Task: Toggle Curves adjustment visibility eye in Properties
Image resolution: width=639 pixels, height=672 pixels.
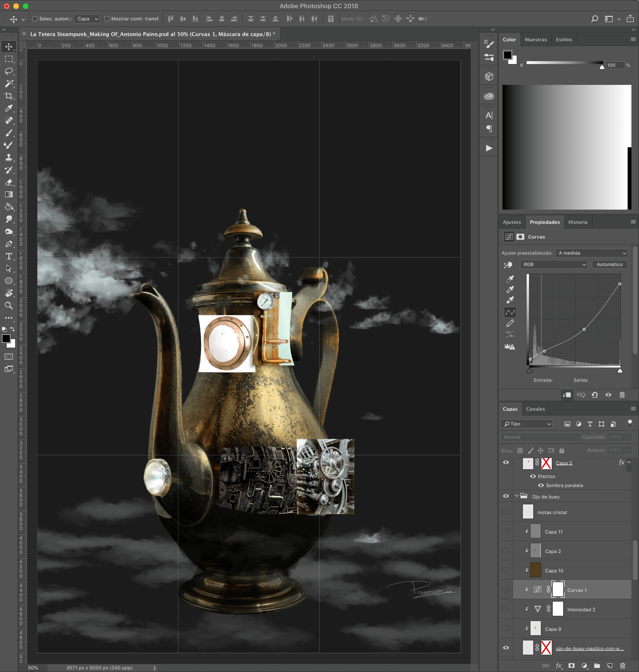Action: tap(608, 395)
